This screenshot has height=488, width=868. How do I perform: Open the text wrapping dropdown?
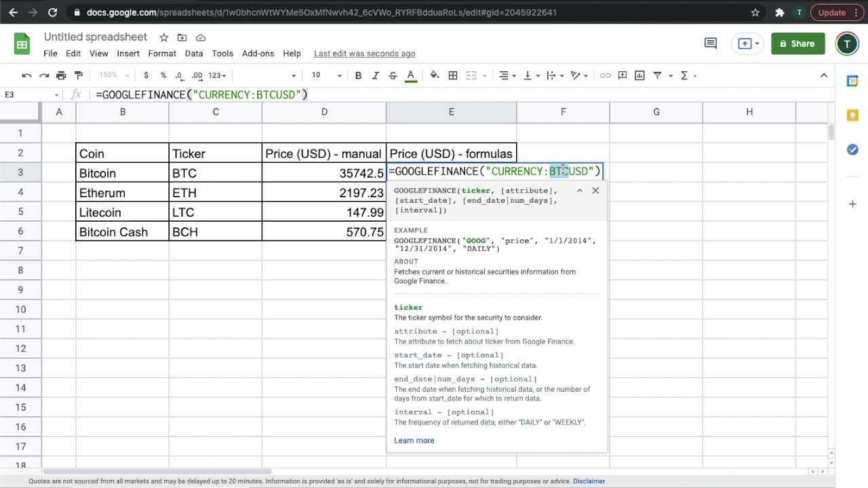pyautogui.click(x=555, y=75)
